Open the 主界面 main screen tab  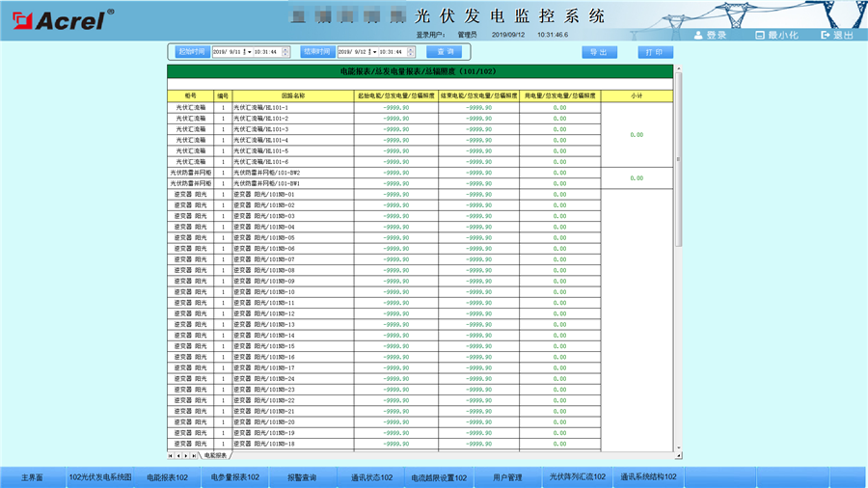tap(33, 477)
